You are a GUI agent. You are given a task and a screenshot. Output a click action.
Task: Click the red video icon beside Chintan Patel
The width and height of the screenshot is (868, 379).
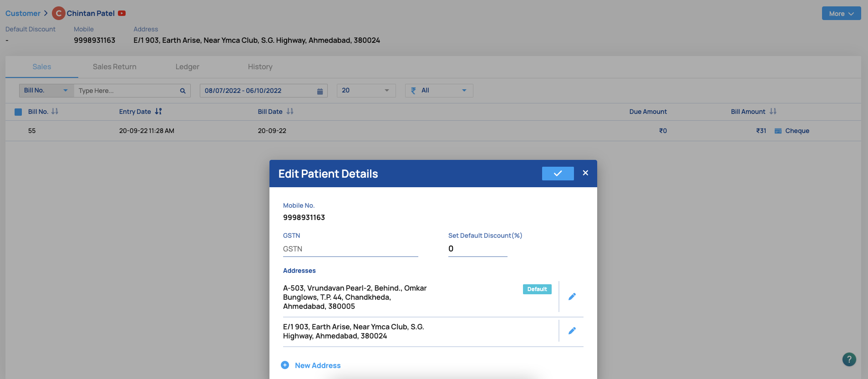[122, 13]
